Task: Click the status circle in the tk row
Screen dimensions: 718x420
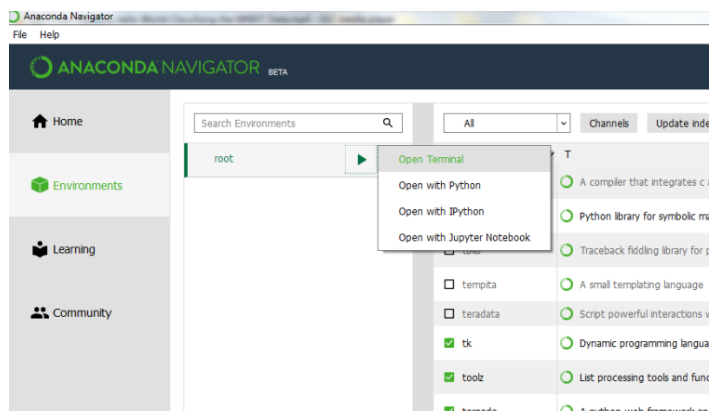Action: (566, 343)
